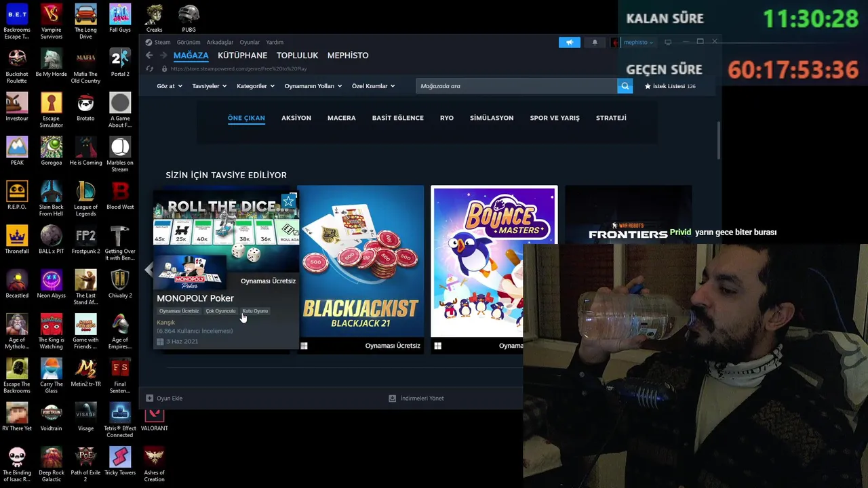Click the store search magnifier button
This screenshot has height=488, width=868.
click(625, 86)
